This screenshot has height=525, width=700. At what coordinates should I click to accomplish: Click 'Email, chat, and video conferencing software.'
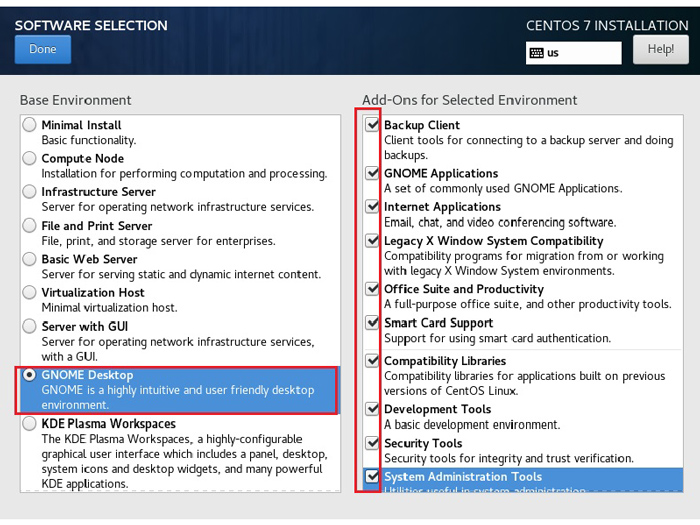click(x=500, y=222)
